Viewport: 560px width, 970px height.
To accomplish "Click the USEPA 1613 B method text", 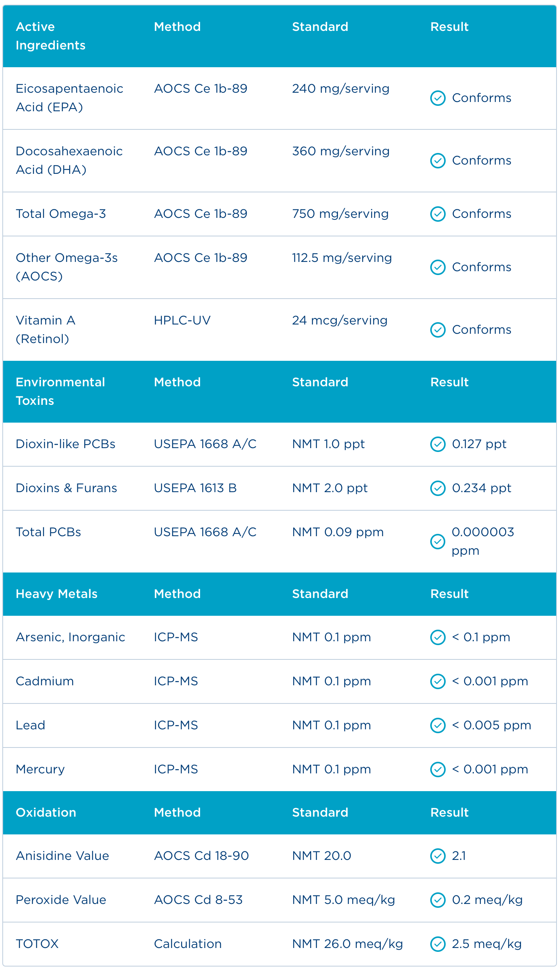I will (x=195, y=488).
